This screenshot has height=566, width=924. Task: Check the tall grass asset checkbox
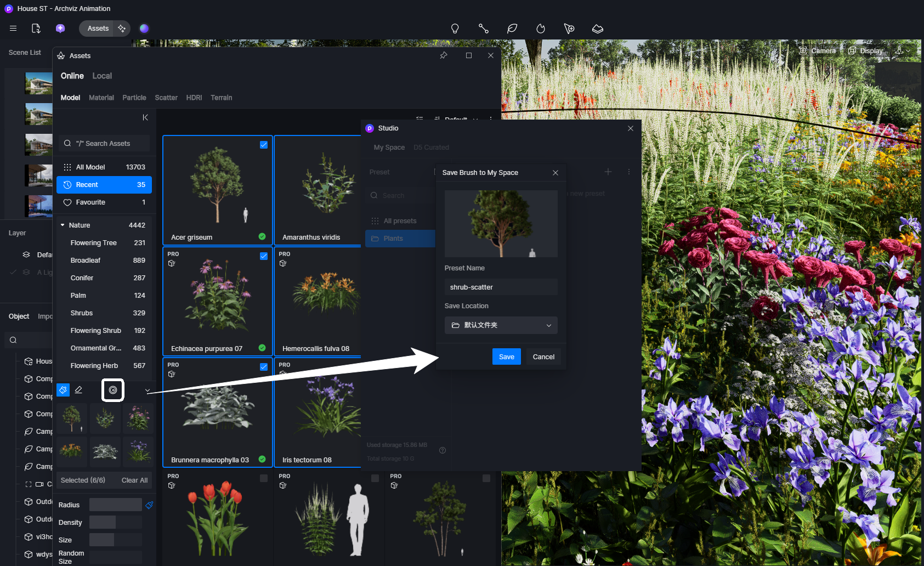375,478
